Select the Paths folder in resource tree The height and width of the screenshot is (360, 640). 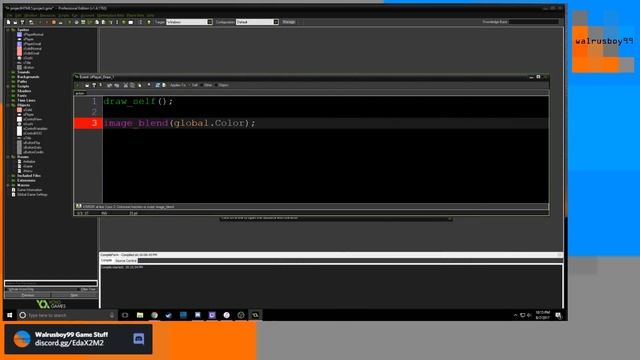22,82
